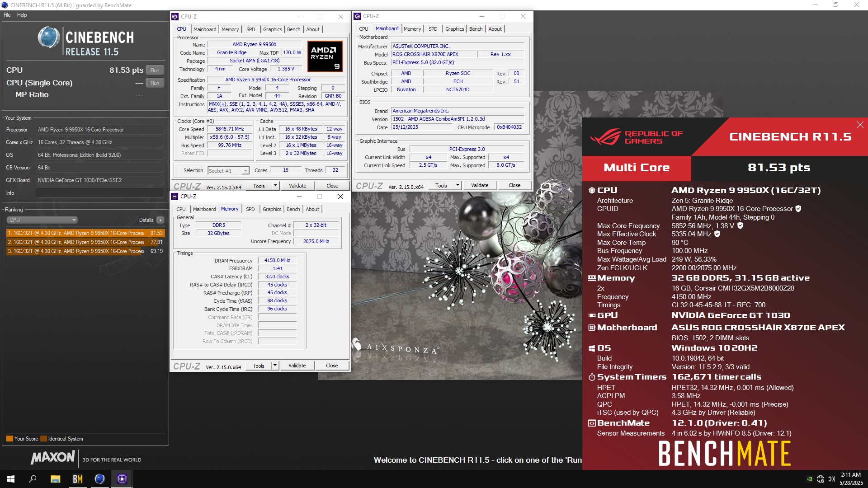This screenshot has height=488, width=868.
Task: Click System Timers clock icon
Action: coord(591,377)
